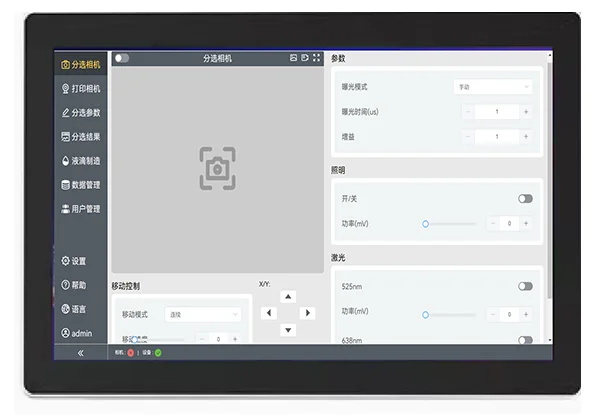Click the save image icon in camera header
This screenshot has width=601, height=417.
tap(294, 58)
